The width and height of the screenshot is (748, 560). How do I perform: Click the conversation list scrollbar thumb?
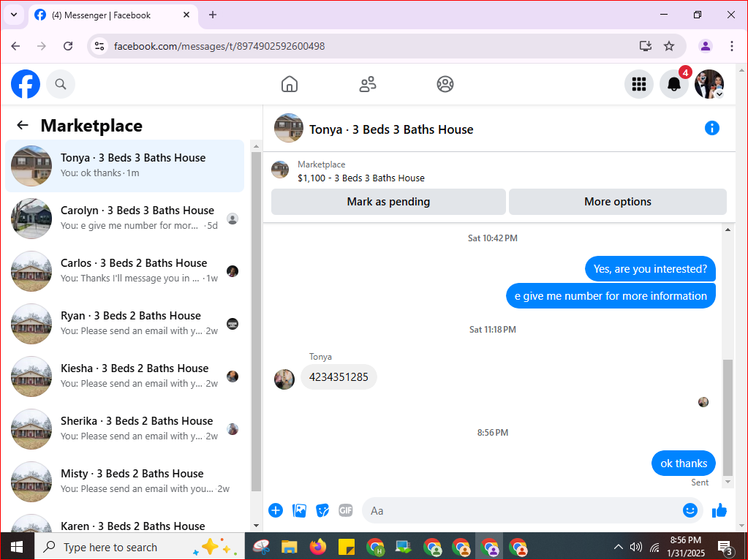click(256, 321)
